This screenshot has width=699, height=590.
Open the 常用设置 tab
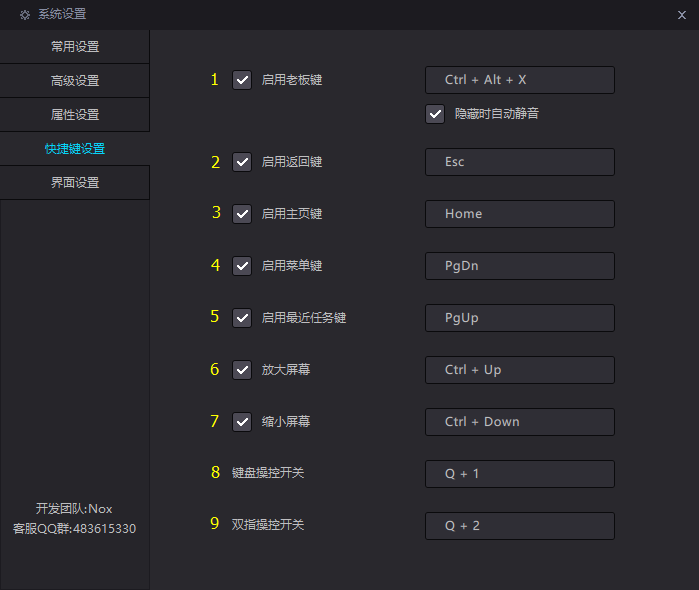point(75,47)
